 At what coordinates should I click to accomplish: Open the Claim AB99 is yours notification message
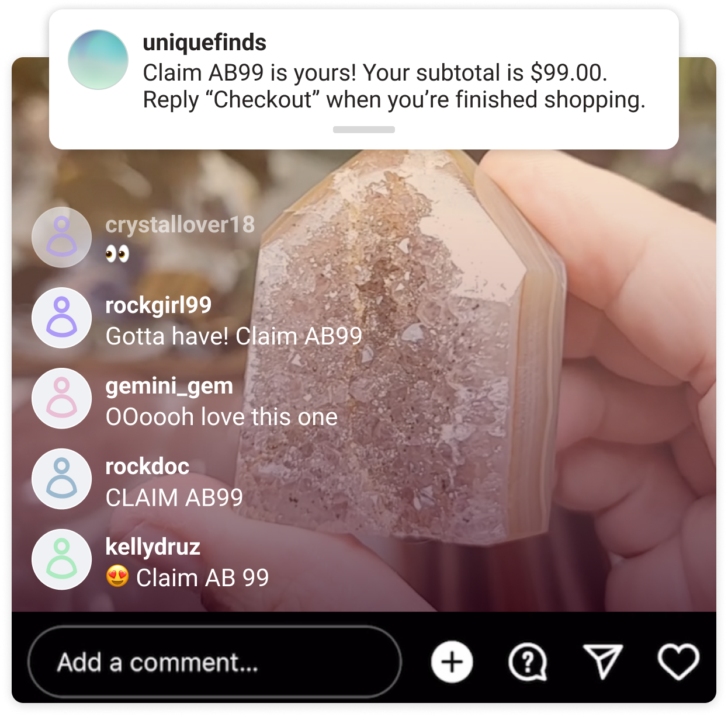394,86
